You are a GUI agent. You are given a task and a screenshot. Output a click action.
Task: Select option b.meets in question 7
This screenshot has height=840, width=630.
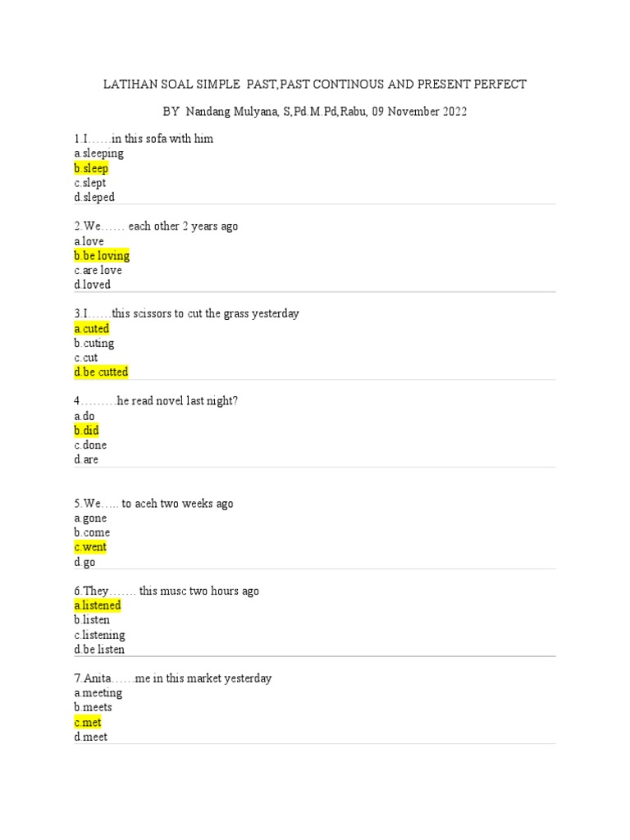94,707
